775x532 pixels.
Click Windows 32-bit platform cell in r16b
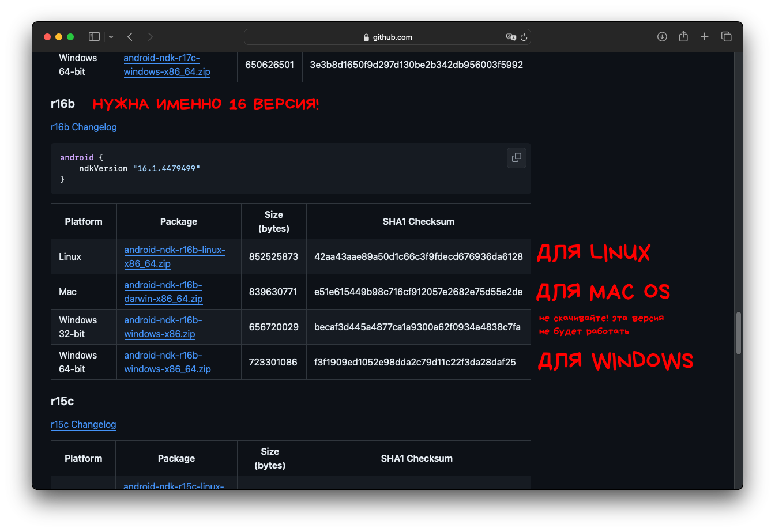point(84,327)
